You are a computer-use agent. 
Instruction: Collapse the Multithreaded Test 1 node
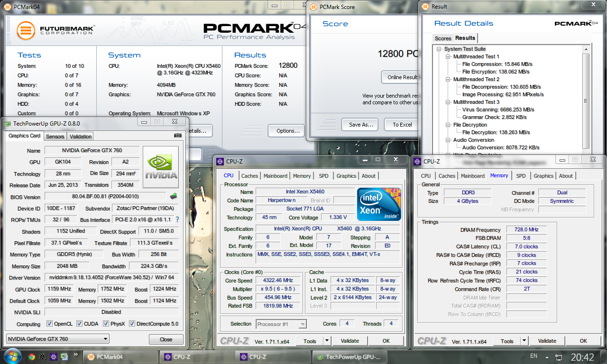click(449, 56)
